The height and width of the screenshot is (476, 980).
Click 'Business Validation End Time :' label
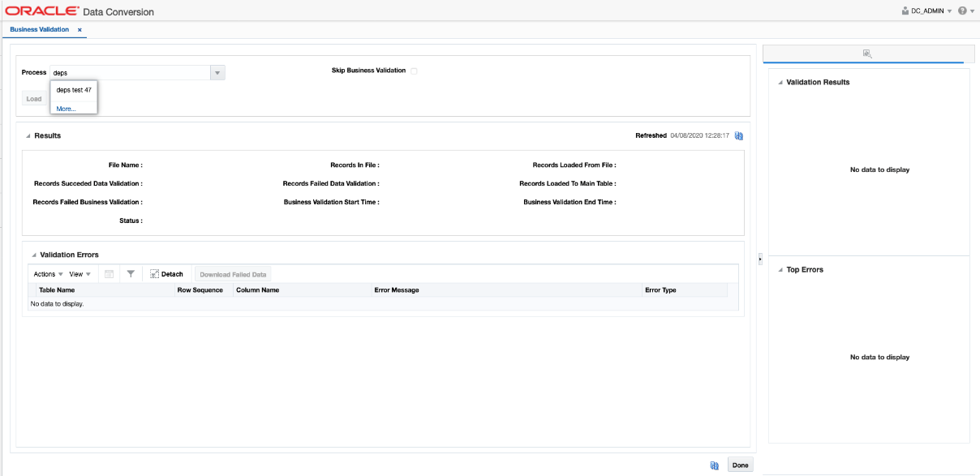570,202
